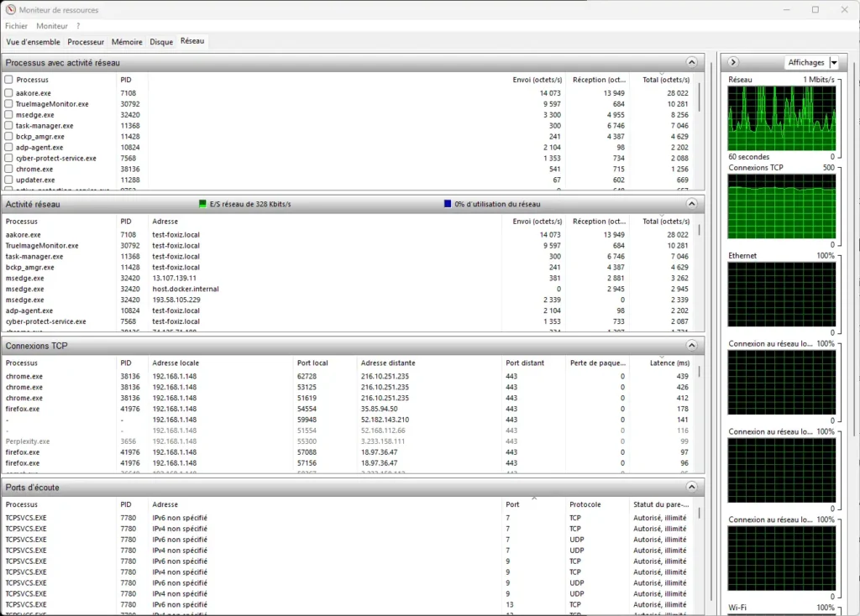The image size is (860, 616).
Task: Collapse the graphs pane using the arrow button
Action: (733, 62)
